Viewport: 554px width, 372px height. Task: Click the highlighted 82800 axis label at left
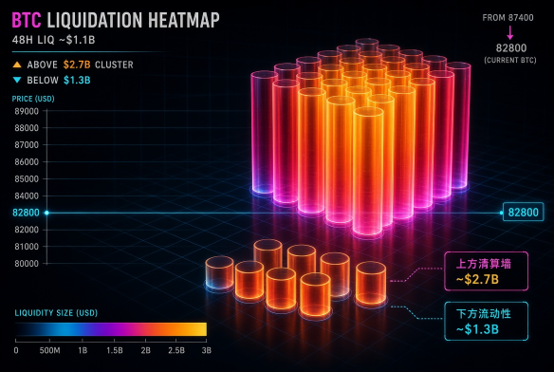point(26,213)
